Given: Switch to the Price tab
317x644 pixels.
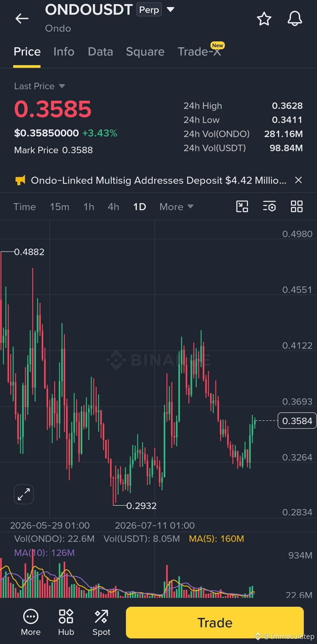Looking at the screenshot, I should [x=27, y=52].
